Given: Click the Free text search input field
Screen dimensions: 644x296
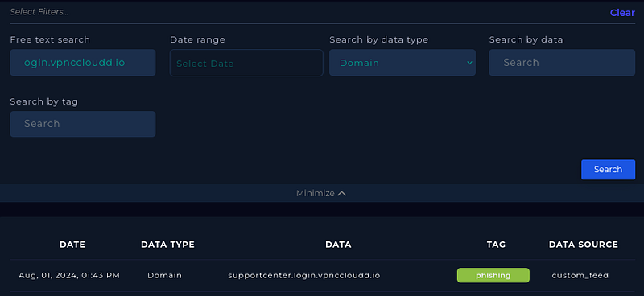Looking at the screenshot, I should coord(83,63).
